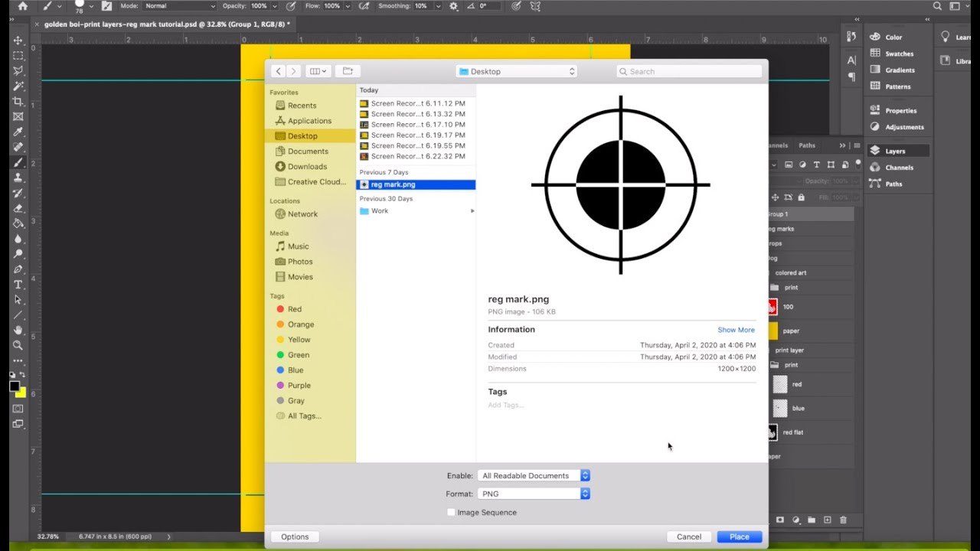Select the Brush tool in the toolbar

click(18, 162)
